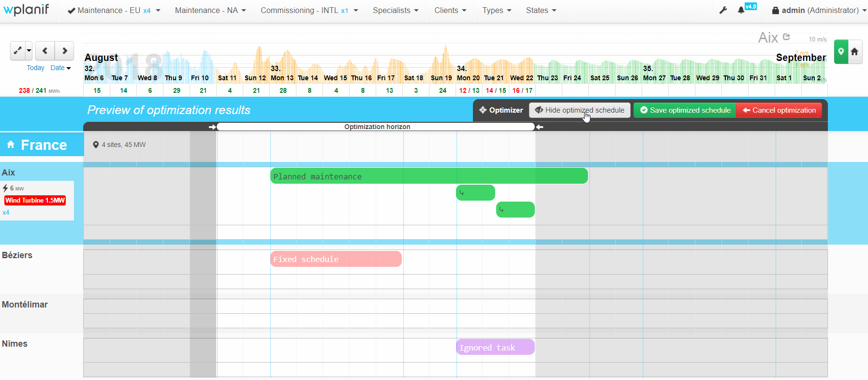The width and height of the screenshot is (868, 380).
Task: Open the Maintenance - NA menu
Action: coord(210,10)
